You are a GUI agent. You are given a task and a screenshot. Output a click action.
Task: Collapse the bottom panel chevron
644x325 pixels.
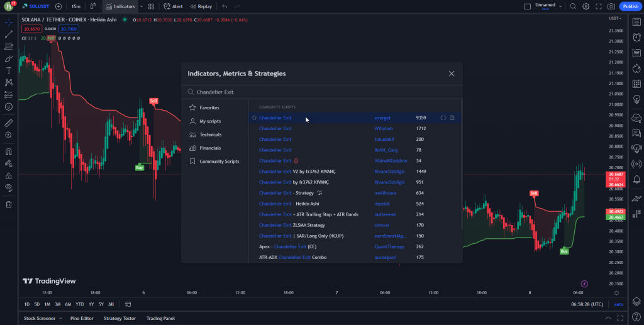pyautogui.click(x=608, y=319)
